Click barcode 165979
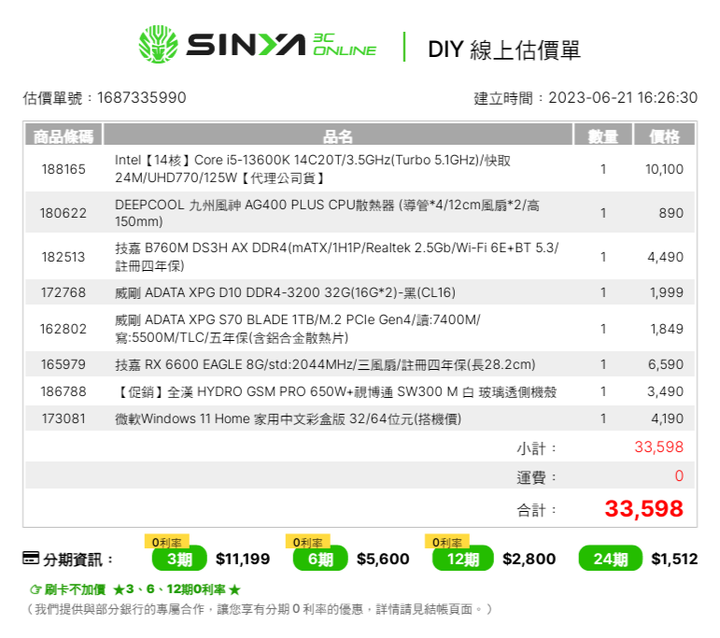The image size is (720, 638). pyautogui.click(x=63, y=364)
